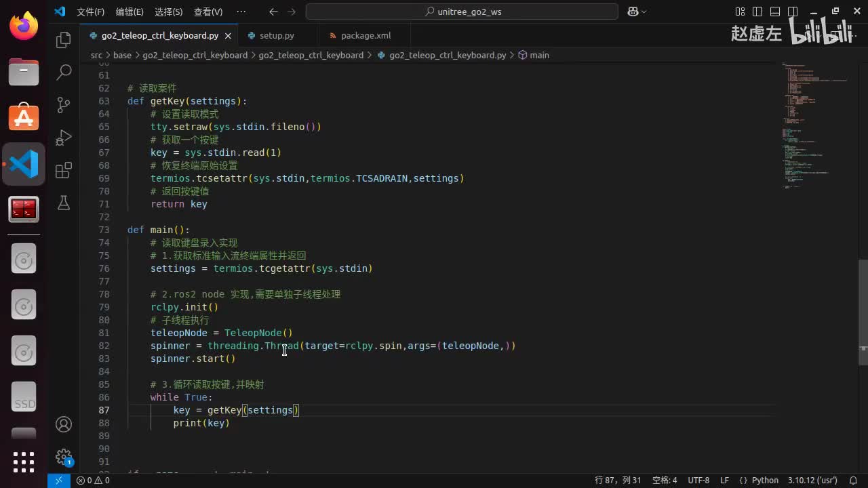
Task: Open the Testing flask view
Action: (64, 203)
